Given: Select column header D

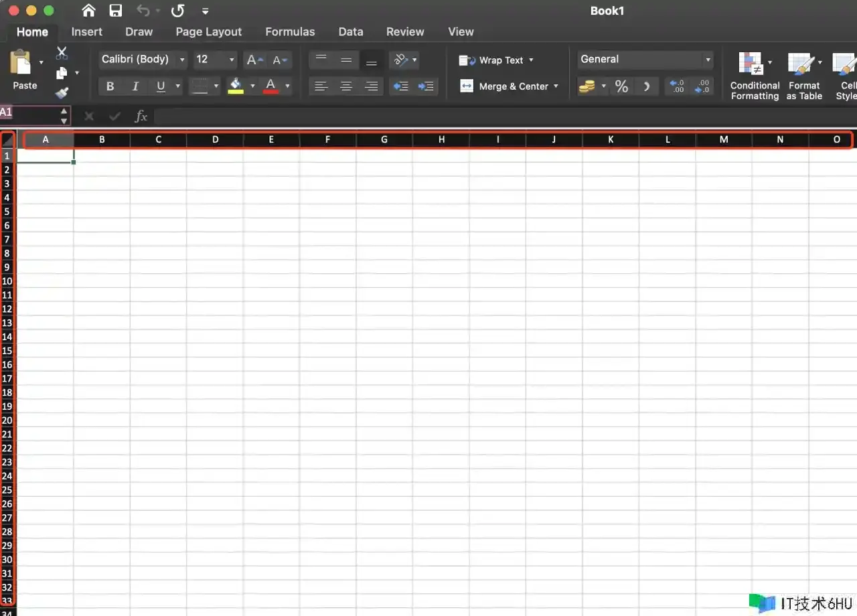Looking at the screenshot, I should [215, 140].
